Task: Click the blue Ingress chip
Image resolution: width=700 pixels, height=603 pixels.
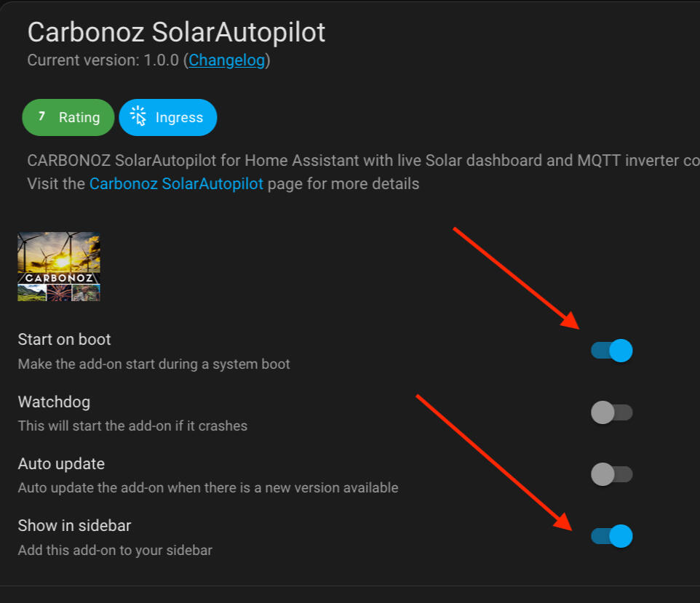Action: click(x=168, y=117)
